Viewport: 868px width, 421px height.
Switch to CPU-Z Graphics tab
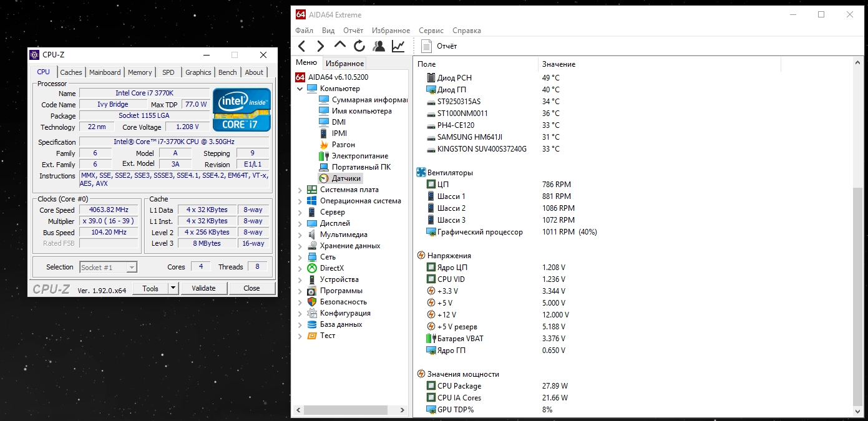pos(198,72)
